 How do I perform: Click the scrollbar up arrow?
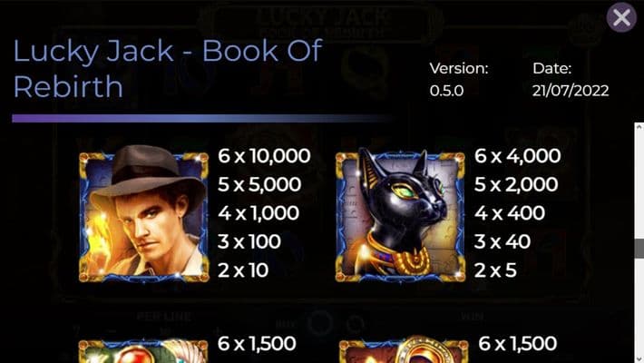coord(639,127)
